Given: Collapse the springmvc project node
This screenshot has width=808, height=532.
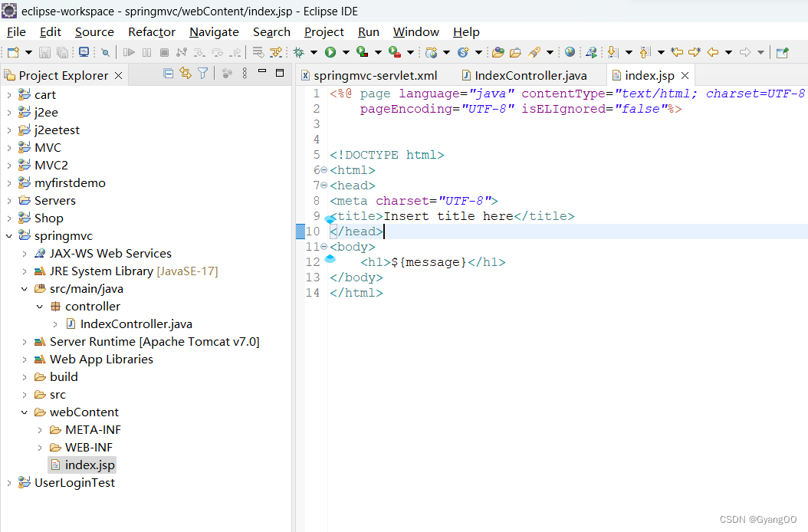Looking at the screenshot, I should point(8,235).
